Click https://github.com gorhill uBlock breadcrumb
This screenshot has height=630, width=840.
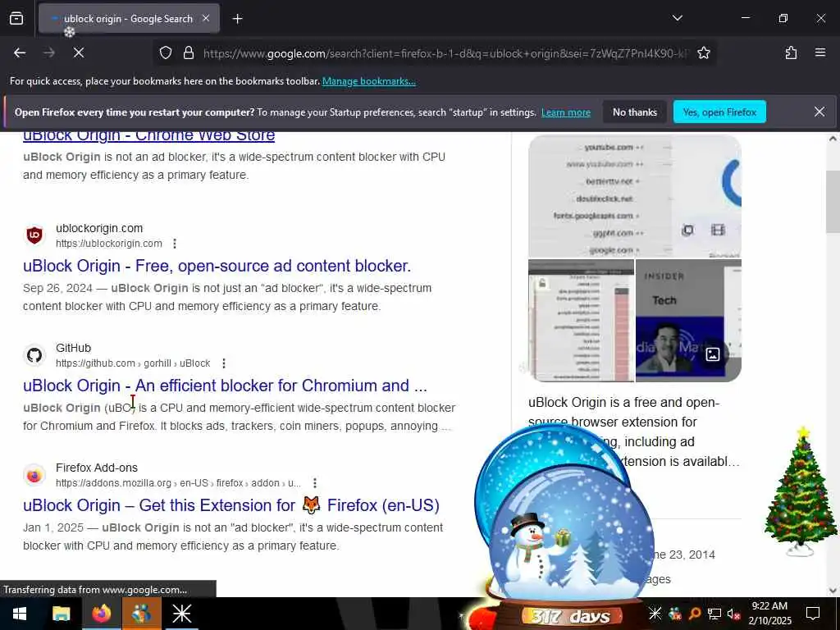coord(133,363)
